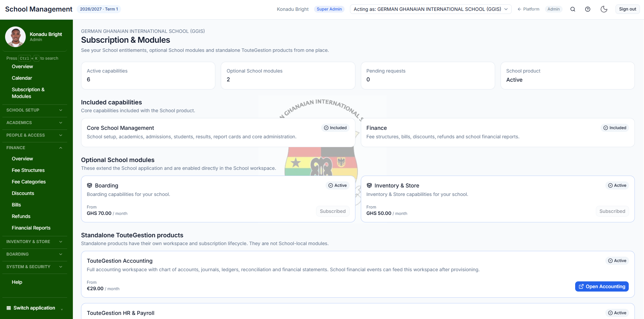This screenshot has height=319, width=644.
Task: Open Help in the sidebar
Action: 17,282
